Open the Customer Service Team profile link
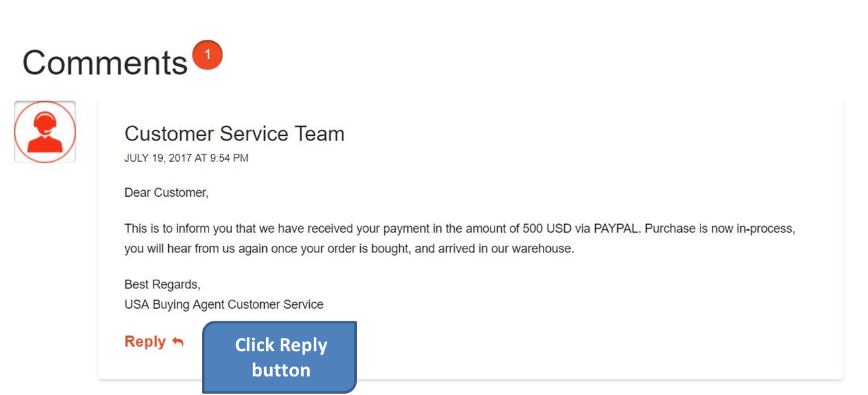This screenshot has height=395, width=868. 234,134
